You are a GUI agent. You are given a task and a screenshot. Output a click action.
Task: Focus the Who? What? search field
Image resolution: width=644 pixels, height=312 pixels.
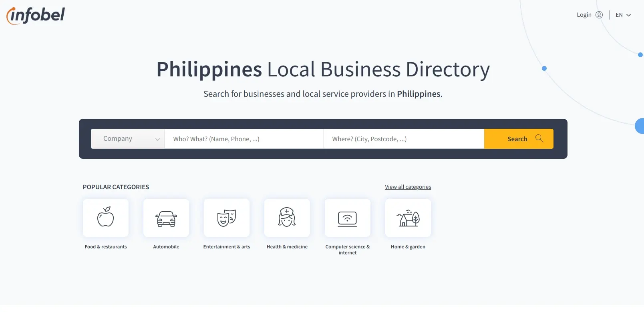[x=244, y=139]
